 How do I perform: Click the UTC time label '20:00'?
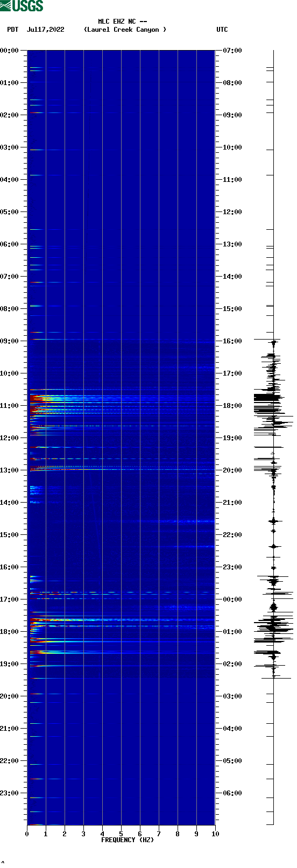coord(232,470)
